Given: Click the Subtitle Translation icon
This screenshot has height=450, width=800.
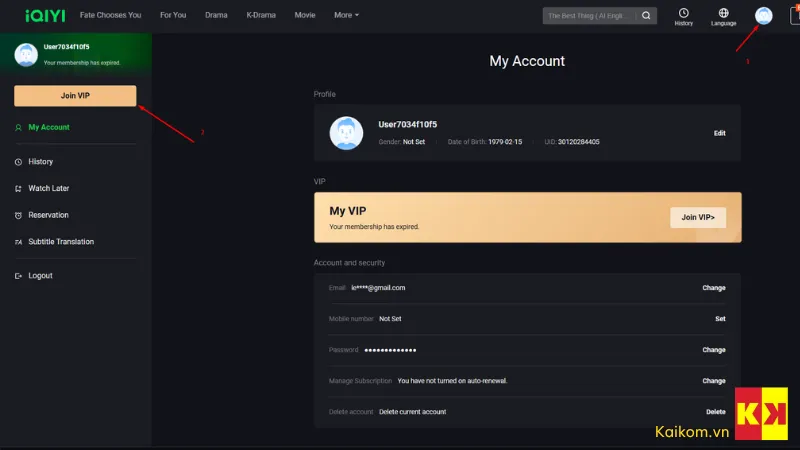Looking at the screenshot, I should coord(18,242).
